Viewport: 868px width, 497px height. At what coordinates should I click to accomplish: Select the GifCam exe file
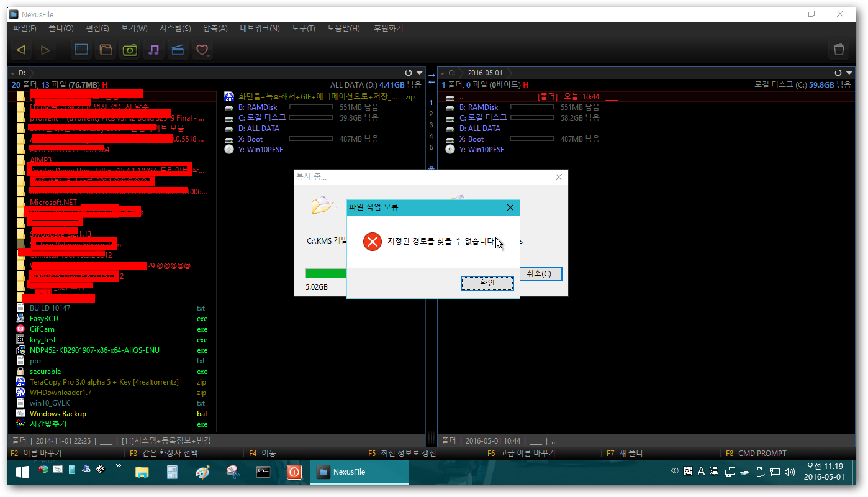coord(42,329)
